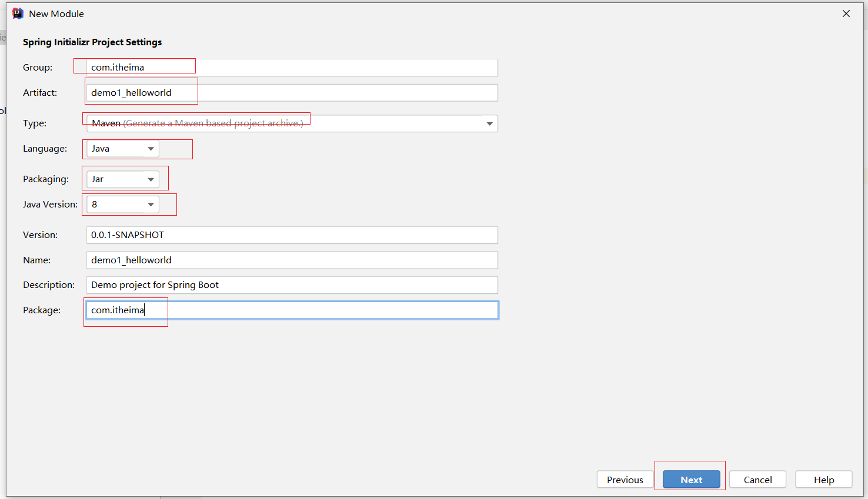The width and height of the screenshot is (868, 499).
Task: Click the New Module title bar text
Action: coord(56,14)
